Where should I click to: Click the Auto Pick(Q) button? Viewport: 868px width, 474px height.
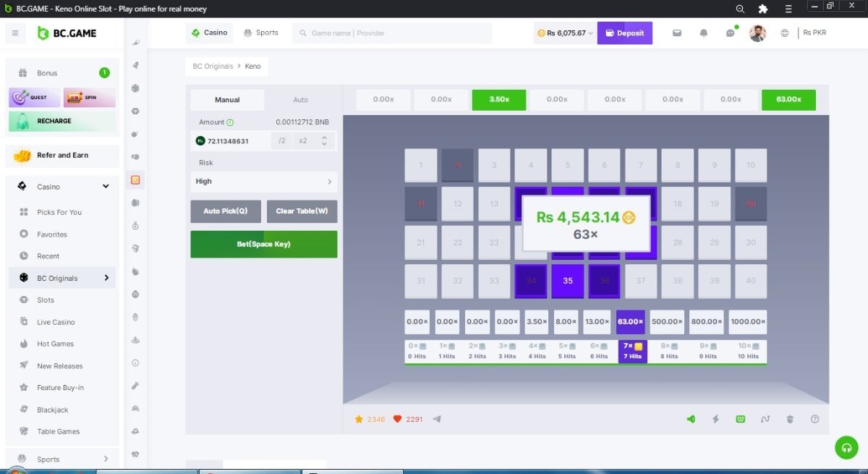(x=226, y=211)
